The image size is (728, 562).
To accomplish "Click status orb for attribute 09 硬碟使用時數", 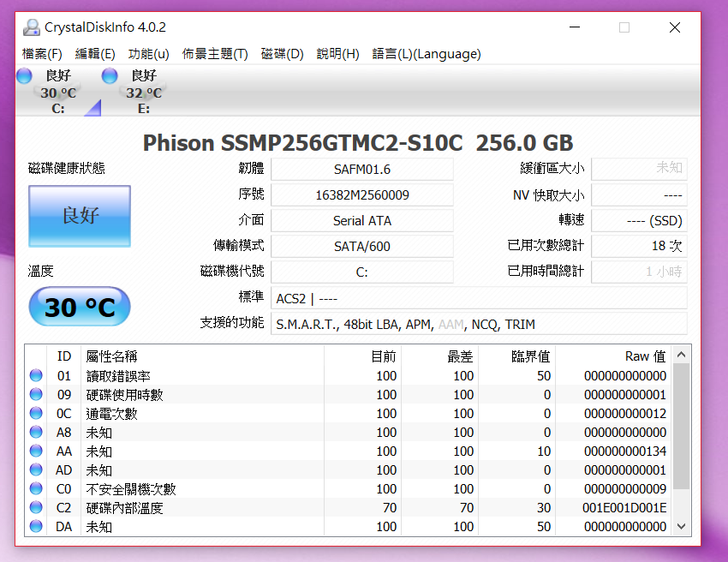I will point(36,394).
